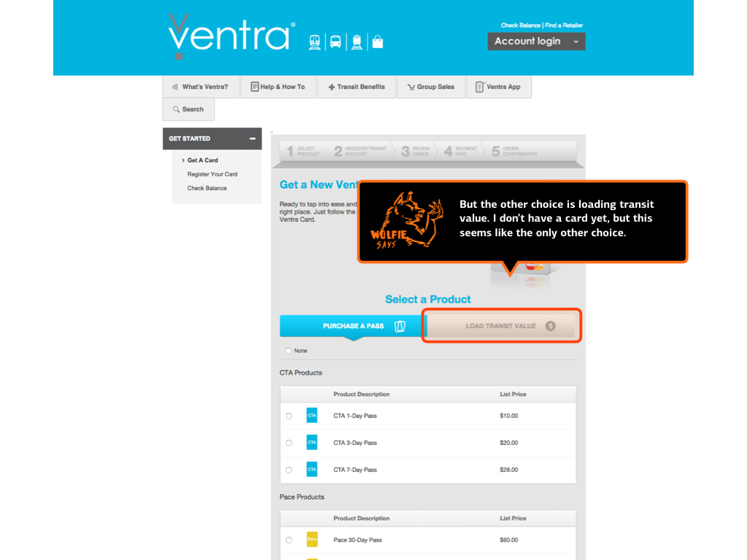Open the Transit Benefits menu item
Viewport: 747px width, 560px height.
357,87
